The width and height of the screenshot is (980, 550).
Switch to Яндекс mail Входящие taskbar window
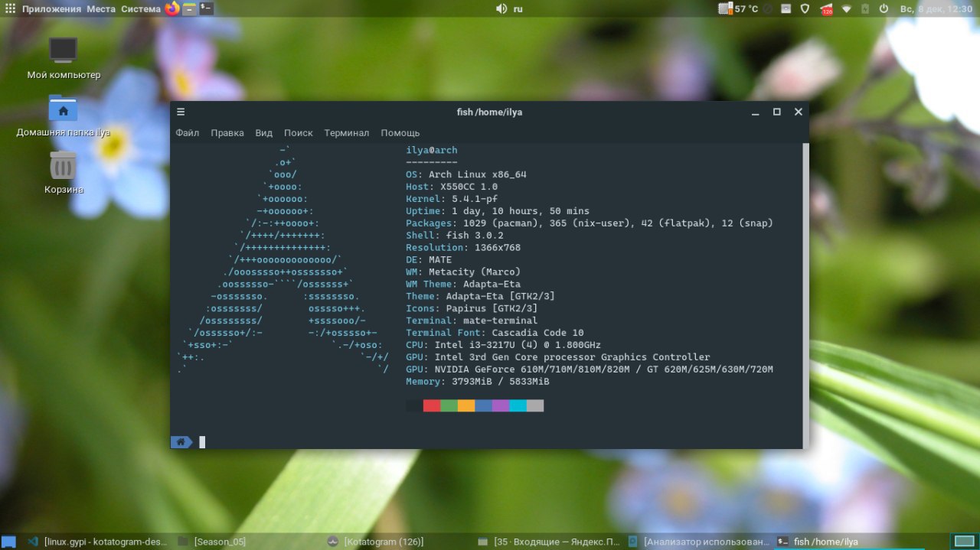coord(548,542)
